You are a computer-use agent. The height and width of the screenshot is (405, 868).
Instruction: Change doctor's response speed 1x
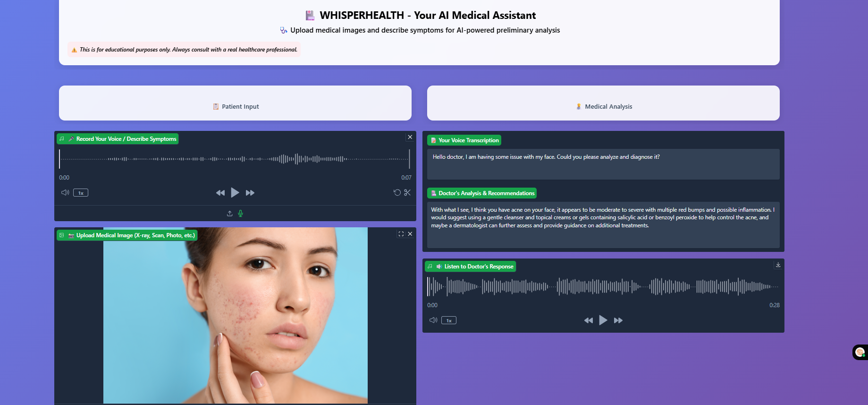449,320
